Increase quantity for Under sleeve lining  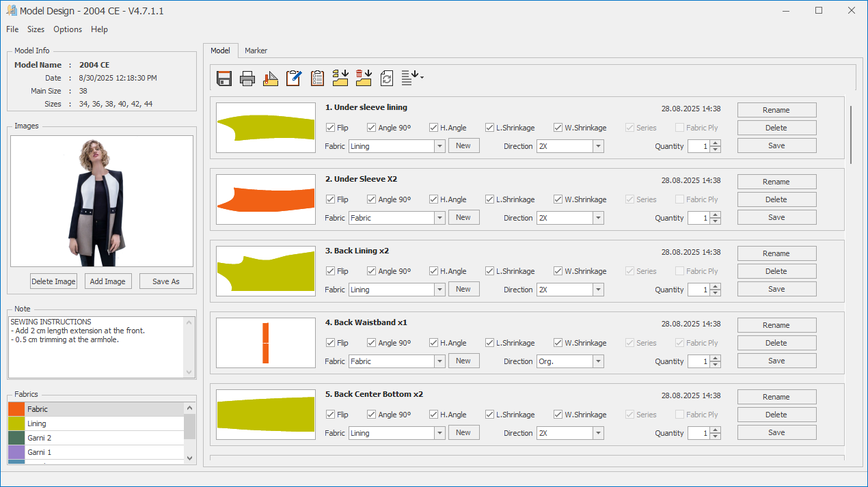[715, 143]
